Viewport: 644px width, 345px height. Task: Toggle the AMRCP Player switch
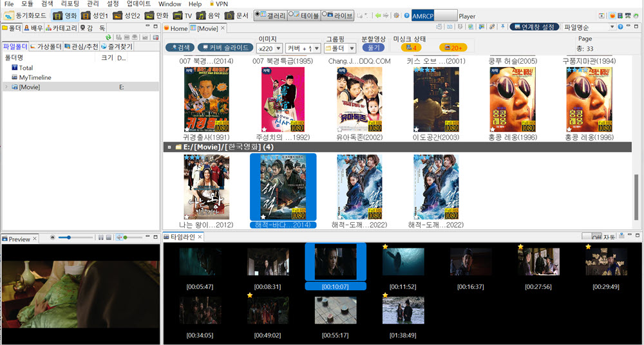435,15
